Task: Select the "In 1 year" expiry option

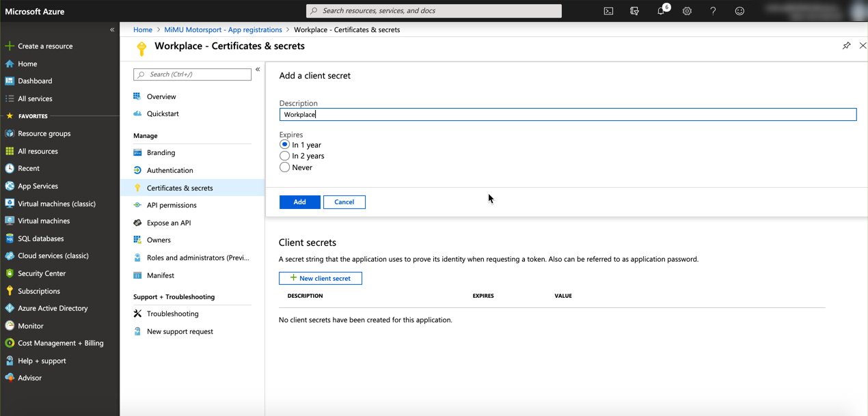Action: tap(284, 145)
